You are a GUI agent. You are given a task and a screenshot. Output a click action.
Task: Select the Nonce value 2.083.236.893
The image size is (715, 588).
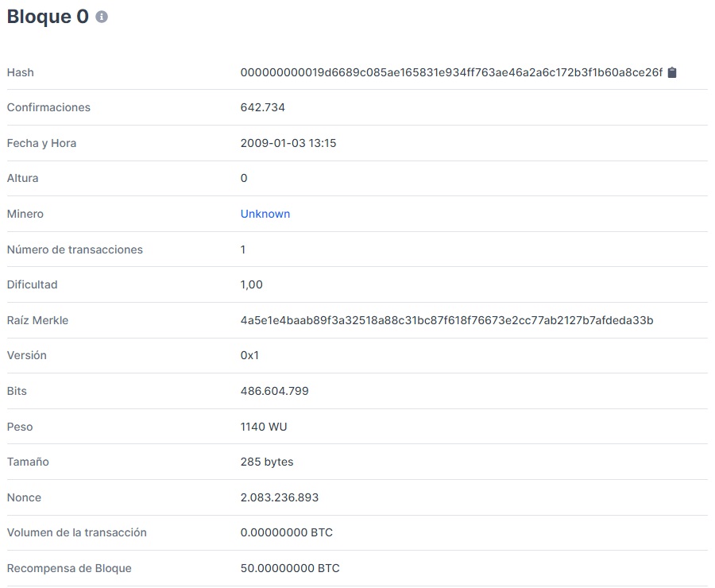click(x=280, y=497)
